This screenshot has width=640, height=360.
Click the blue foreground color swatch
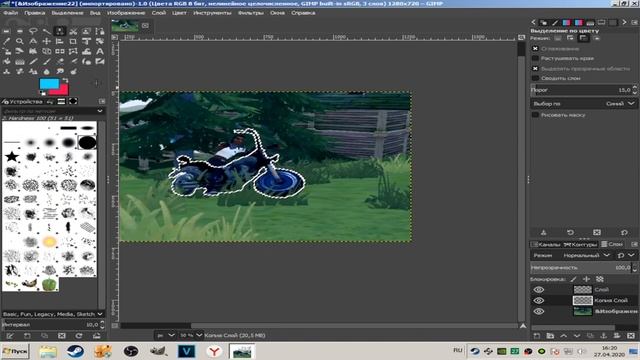48,84
